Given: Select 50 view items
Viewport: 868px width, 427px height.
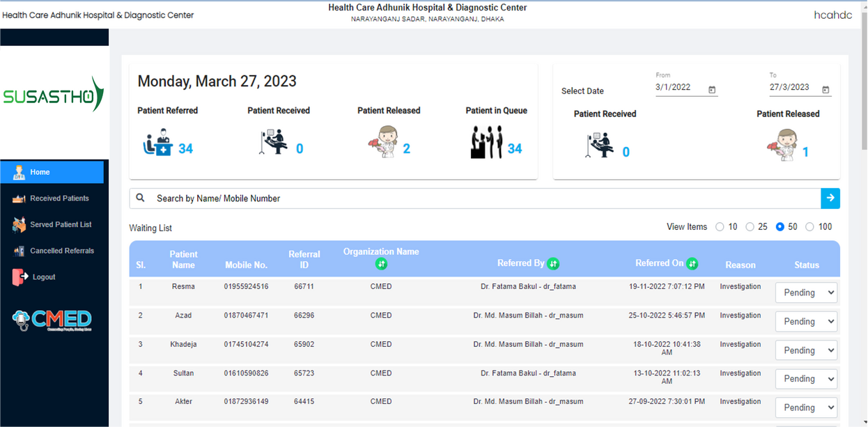Looking at the screenshot, I should (780, 226).
